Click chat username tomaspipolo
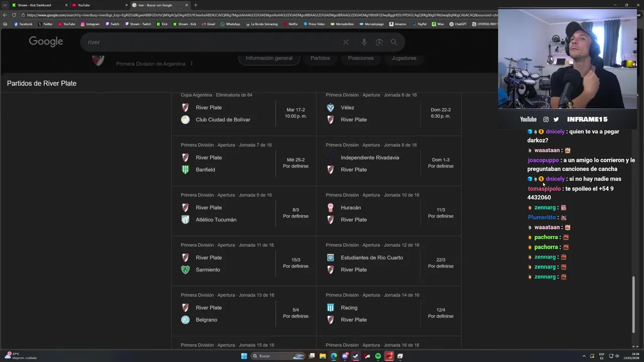The width and height of the screenshot is (644, 362). (x=544, y=189)
